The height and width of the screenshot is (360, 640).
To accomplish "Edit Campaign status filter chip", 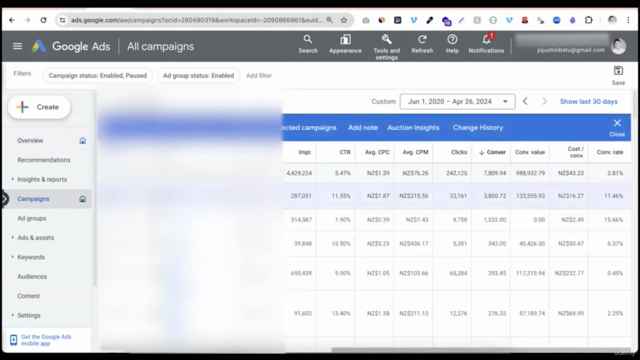I will point(98,76).
